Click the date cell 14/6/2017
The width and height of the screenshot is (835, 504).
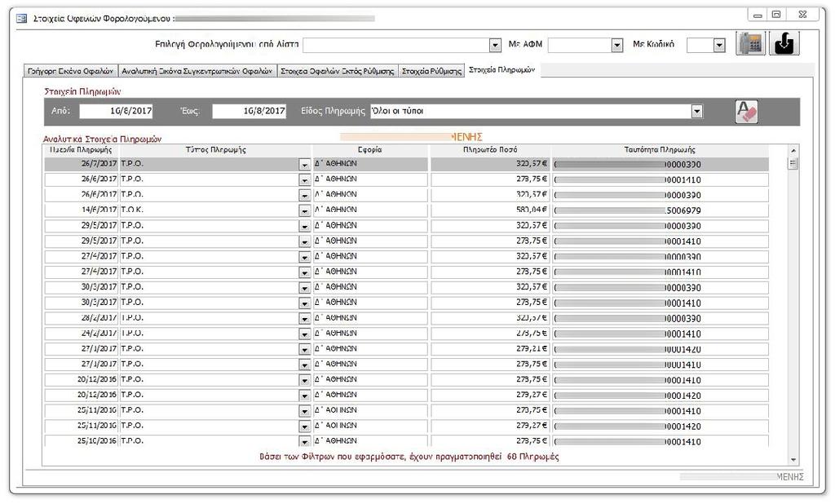(x=82, y=210)
